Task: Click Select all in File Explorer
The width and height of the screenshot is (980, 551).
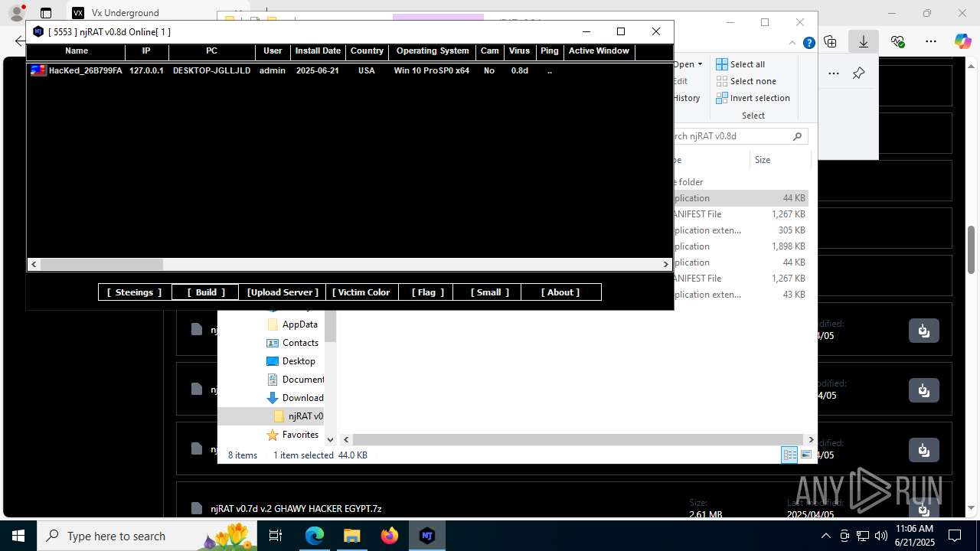Action: pyautogui.click(x=740, y=64)
